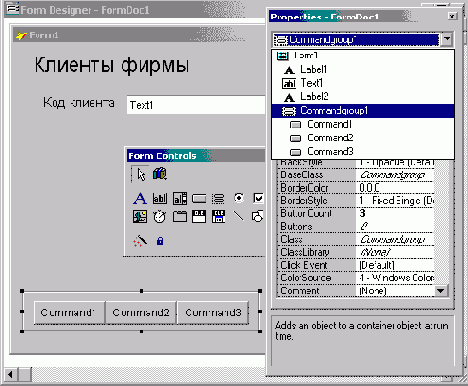The height and width of the screenshot is (386, 468).
Task: Select the Option Group radio tool
Action: click(x=239, y=198)
